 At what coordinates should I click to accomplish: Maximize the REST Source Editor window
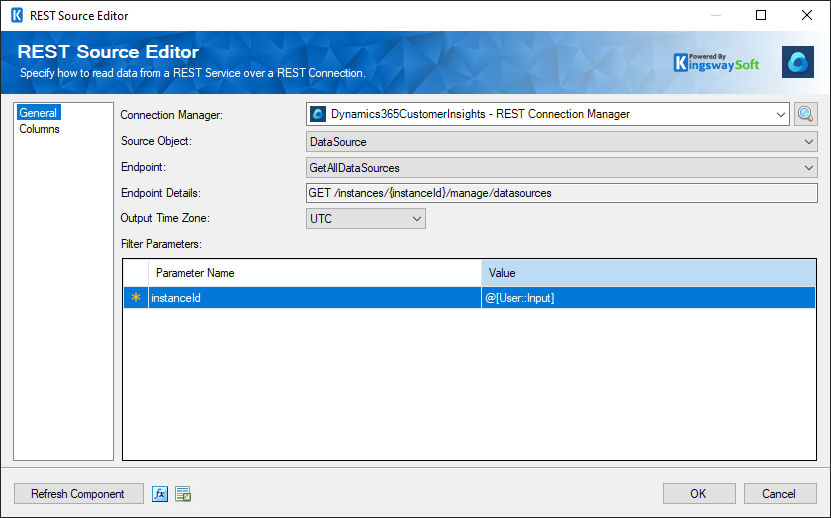click(x=761, y=15)
